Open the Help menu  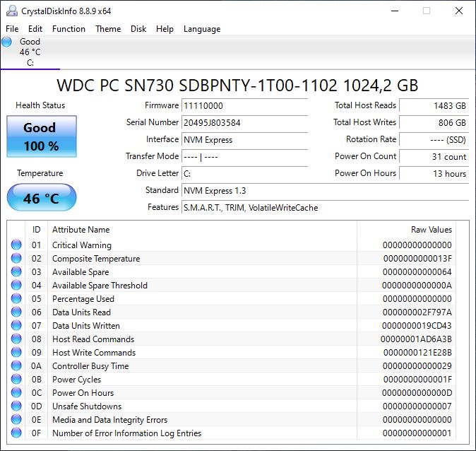coord(165,29)
